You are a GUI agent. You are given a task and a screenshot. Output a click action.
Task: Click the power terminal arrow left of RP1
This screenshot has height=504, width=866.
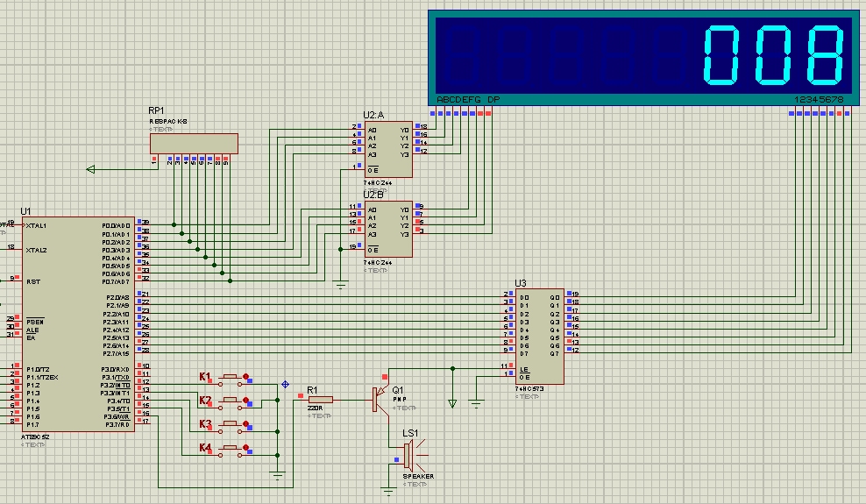tap(90, 170)
